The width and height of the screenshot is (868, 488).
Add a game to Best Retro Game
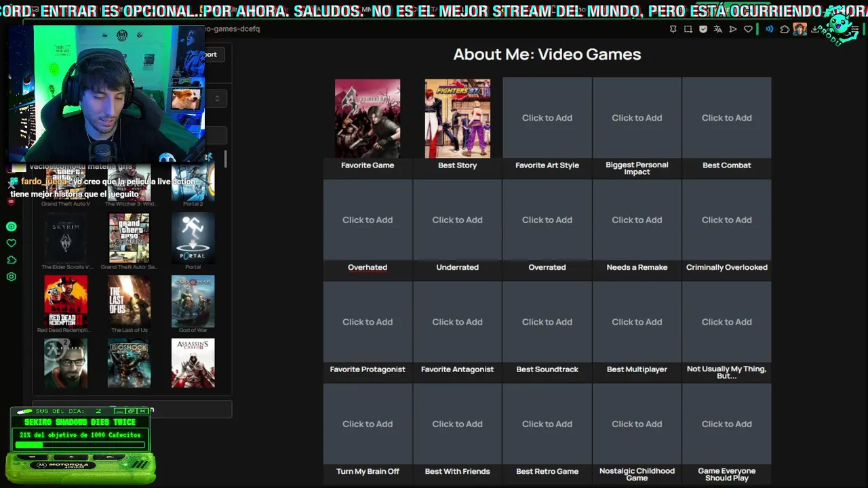pos(547,424)
